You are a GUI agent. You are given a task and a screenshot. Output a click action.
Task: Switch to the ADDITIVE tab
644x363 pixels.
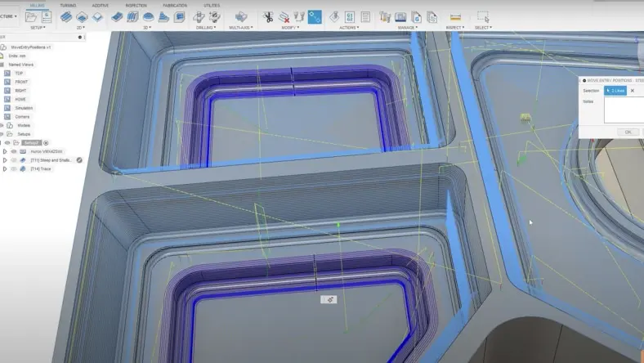(x=101, y=6)
